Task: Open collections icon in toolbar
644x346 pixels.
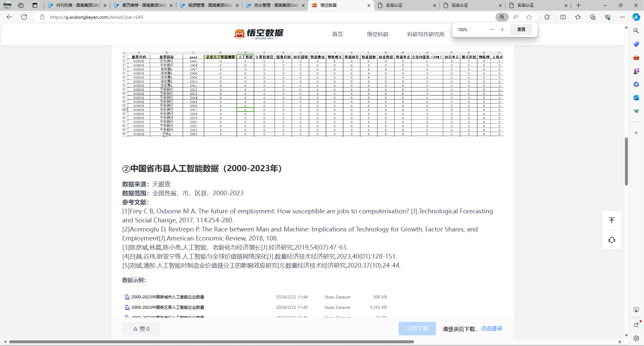Action: pos(593,17)
